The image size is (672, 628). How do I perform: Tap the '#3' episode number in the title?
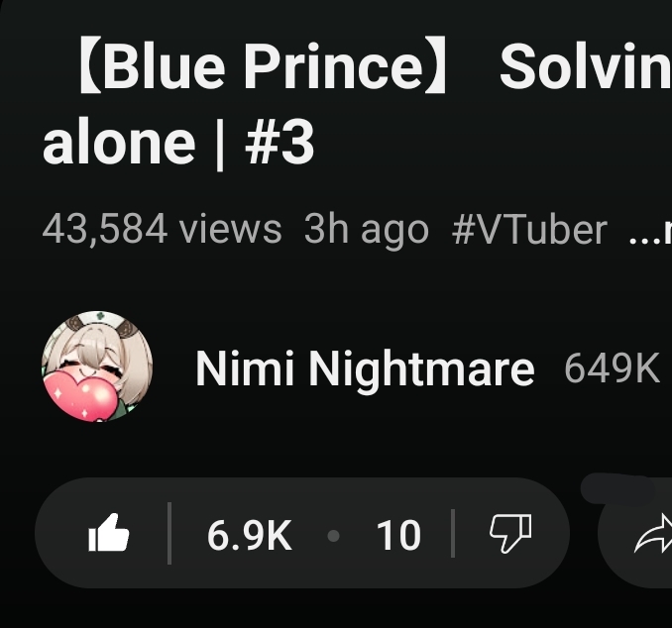click(280, 143)
